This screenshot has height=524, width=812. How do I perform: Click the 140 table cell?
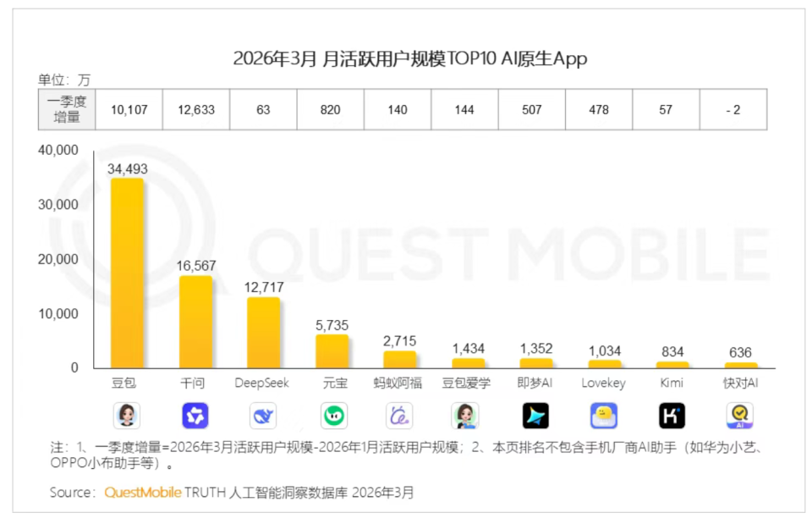pos(398,109)
